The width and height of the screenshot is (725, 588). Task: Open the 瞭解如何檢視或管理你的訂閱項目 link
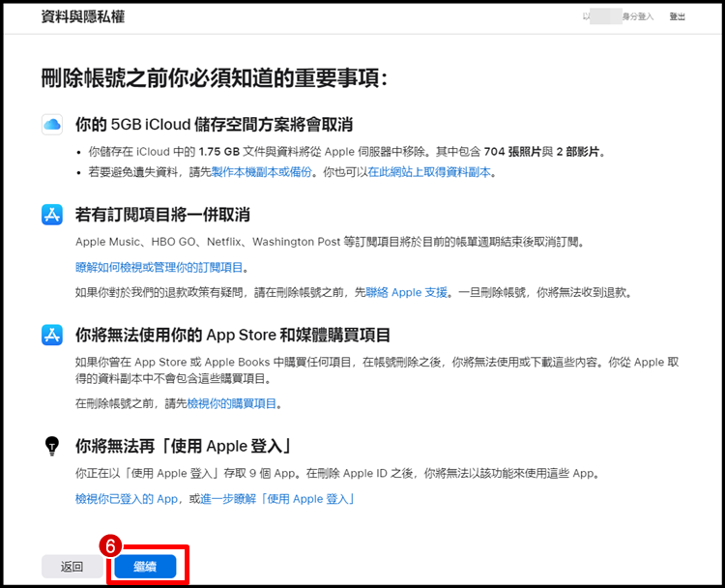159,267
